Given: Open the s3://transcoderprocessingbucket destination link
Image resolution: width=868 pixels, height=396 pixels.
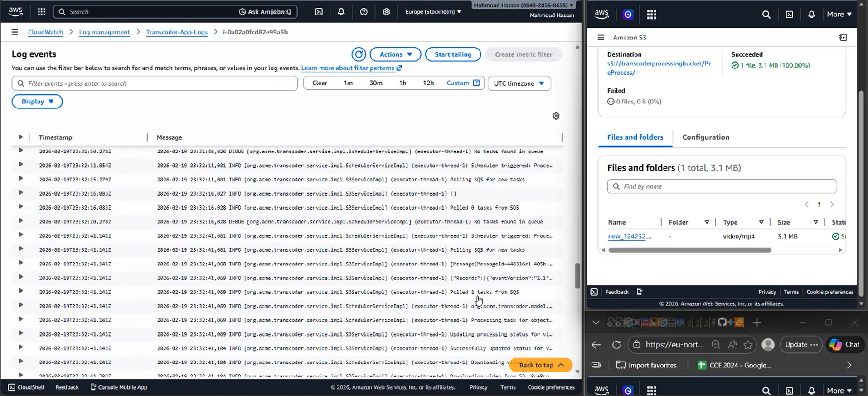Looking at the screenshot, I should 659,68.
